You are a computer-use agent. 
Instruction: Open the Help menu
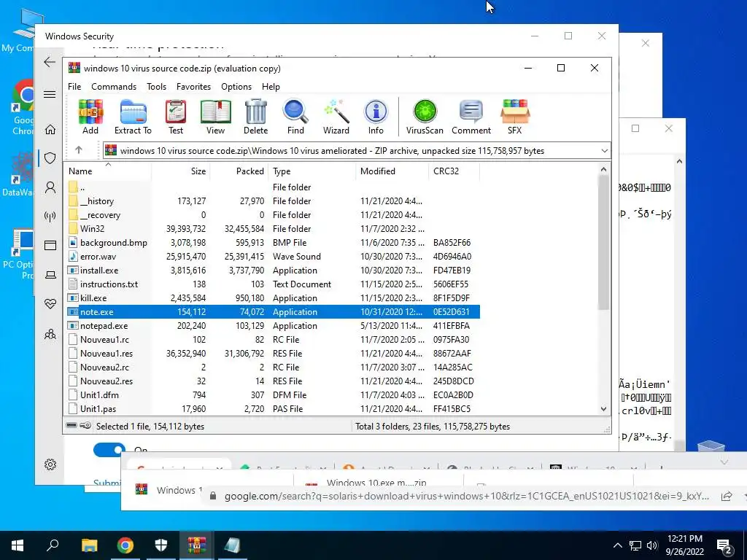(271, 87)
